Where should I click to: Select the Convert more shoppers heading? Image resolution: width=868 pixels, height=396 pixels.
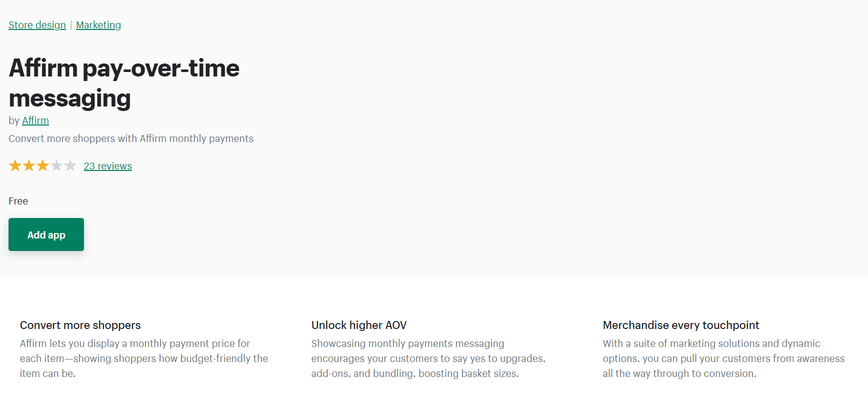(x=80, y=325)
